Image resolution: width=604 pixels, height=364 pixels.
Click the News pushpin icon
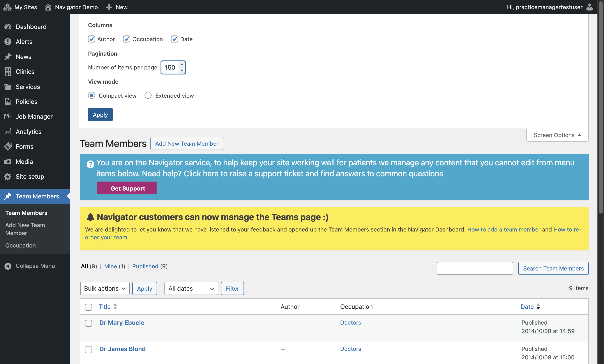(8, 57)
